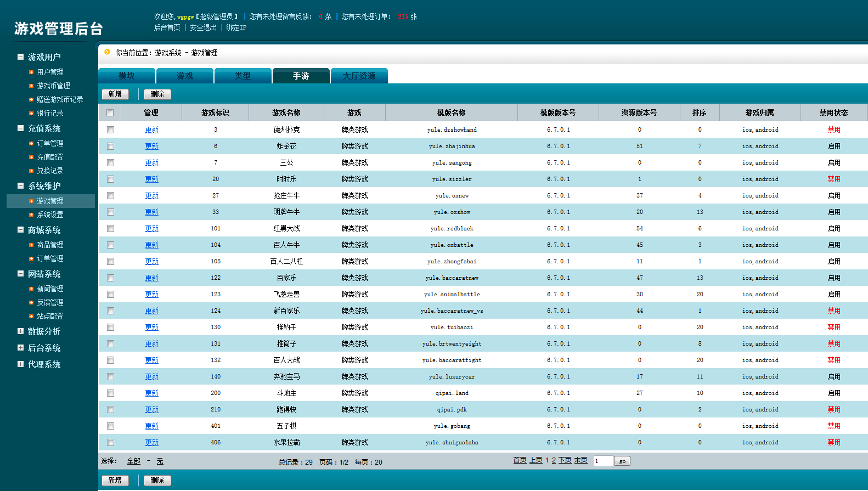
Task: Switch to the 大厅资源 tab
Action: pyautogui.click(x=359, y=76)
